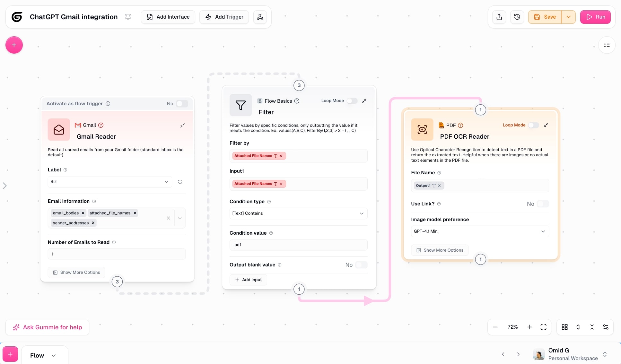621x364 pixels.
Task: Collapse all nodes icon
Action: coord(592,327)
